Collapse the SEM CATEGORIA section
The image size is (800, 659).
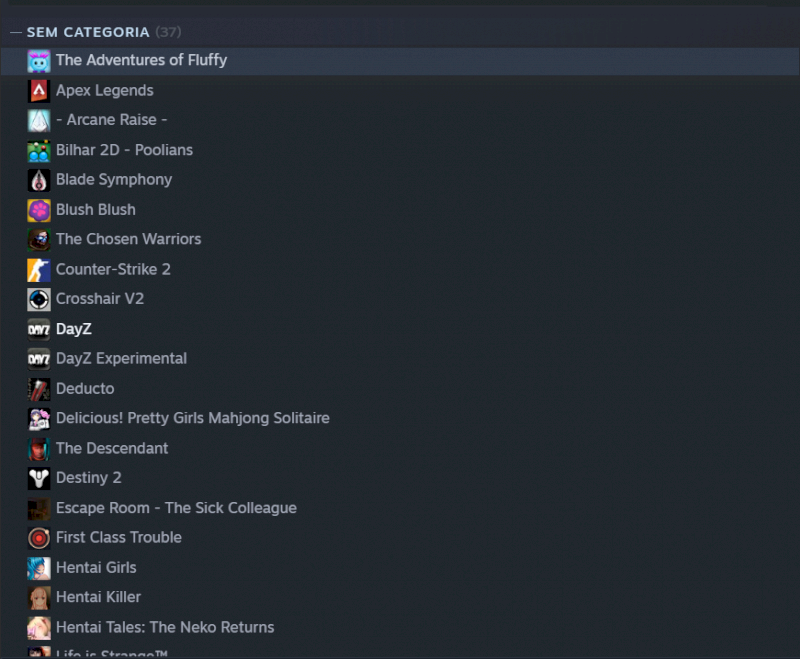point(16,33)
